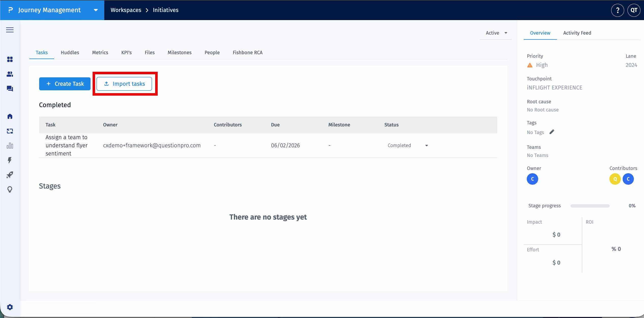Open the QT user avatar menu
The height and width of the screenshot is (318, 644).
tap(634, 10)
